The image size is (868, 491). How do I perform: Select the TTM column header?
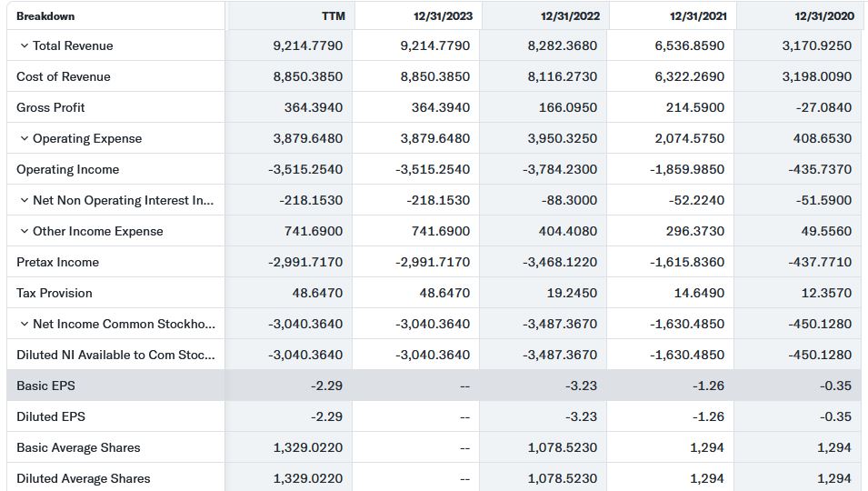334,16
